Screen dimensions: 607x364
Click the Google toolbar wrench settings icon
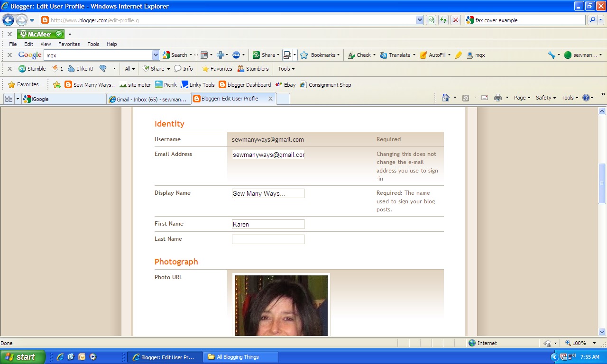pos(552,55)
